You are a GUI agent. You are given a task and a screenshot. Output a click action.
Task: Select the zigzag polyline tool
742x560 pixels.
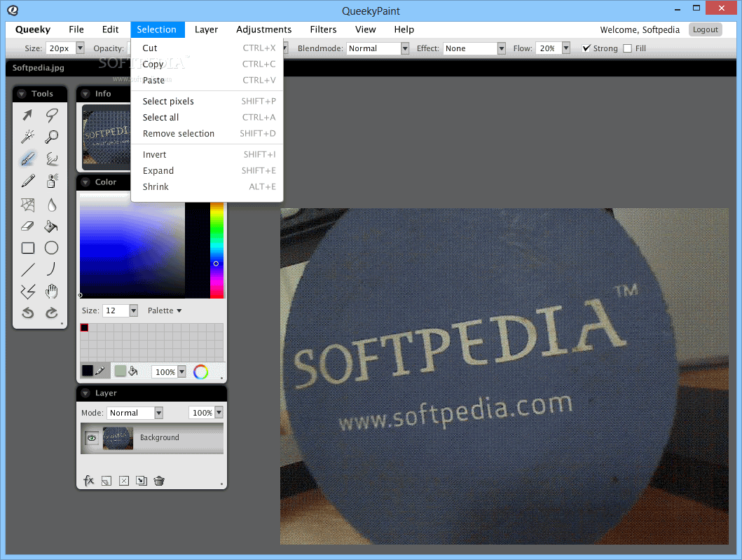(27, 292)
